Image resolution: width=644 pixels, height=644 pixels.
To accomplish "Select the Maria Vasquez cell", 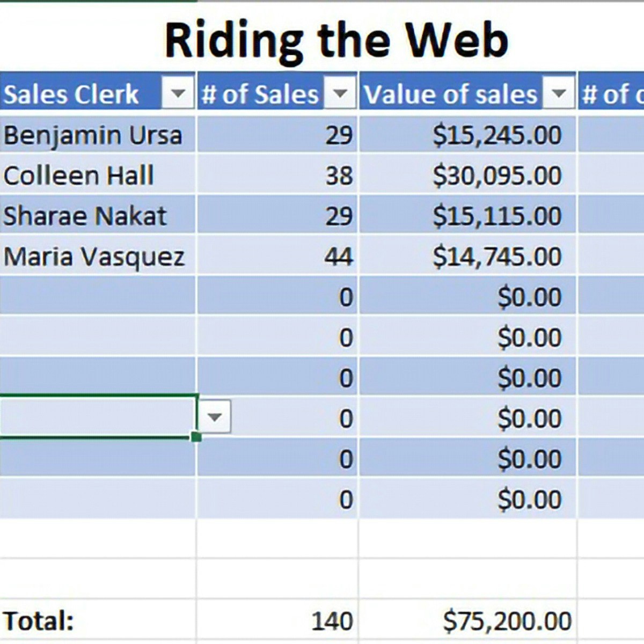I will pyautogui.click(x=94, y=257).
